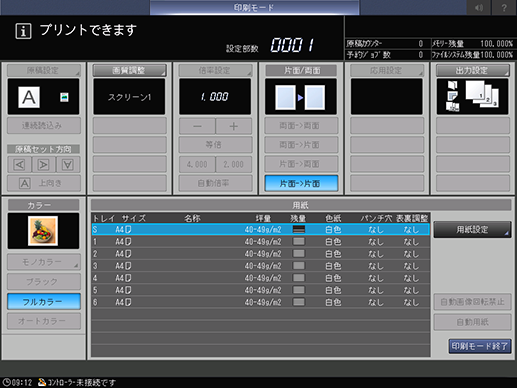517x388 pixels.
Task: Toggle 自動画像回転禁止 option
Action: click(x=472, y=302)
